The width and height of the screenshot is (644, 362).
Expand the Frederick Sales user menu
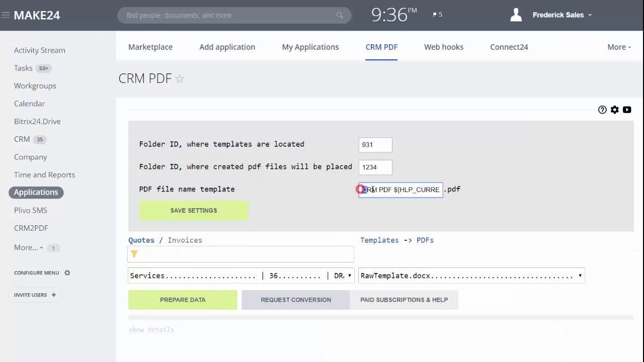(x=562, y=15)
